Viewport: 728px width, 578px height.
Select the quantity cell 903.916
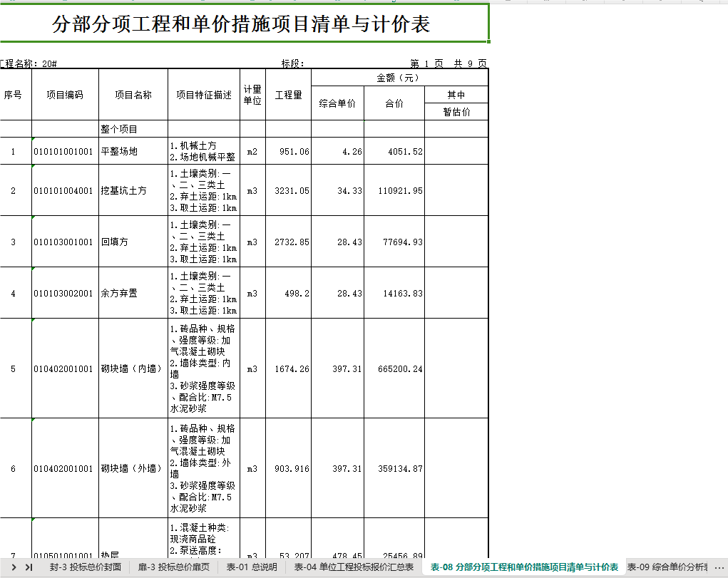click(288, 468)
